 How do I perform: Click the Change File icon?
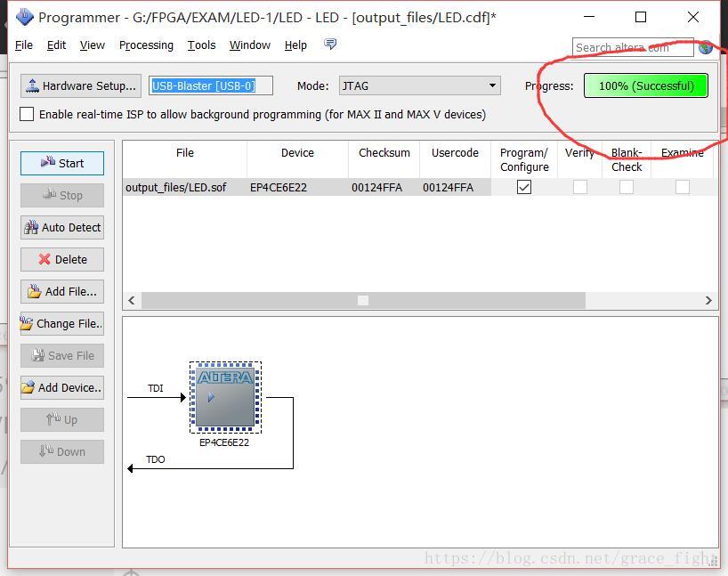(61, 323)
